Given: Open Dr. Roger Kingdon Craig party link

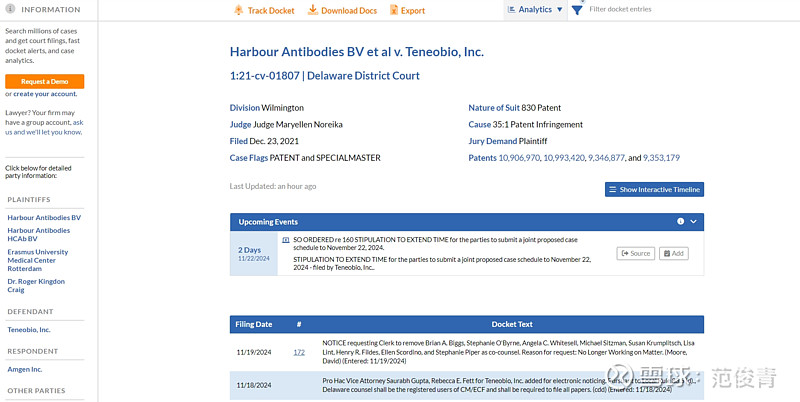Looking at the screenshot, I should [x=36, y=286].
